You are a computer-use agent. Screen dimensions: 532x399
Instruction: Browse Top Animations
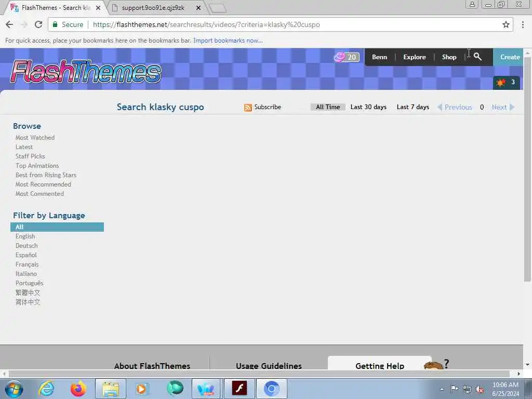[37, 166]
